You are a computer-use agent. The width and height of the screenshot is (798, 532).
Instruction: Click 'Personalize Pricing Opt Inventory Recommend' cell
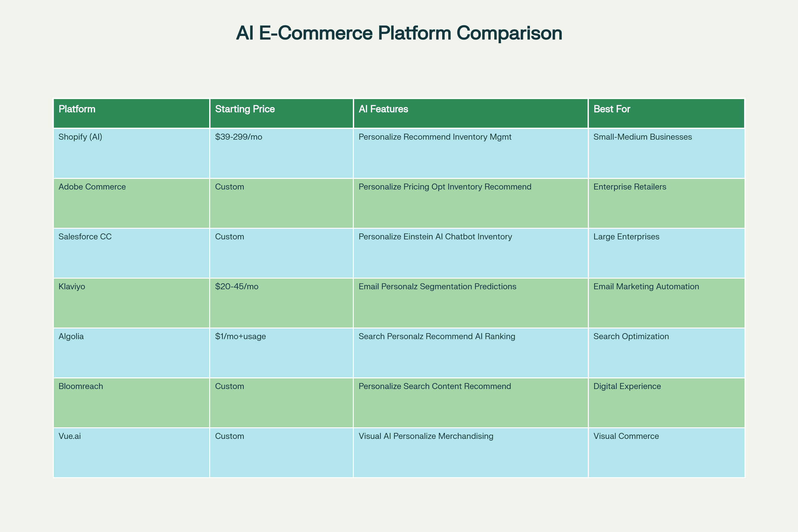pos(471,203)
